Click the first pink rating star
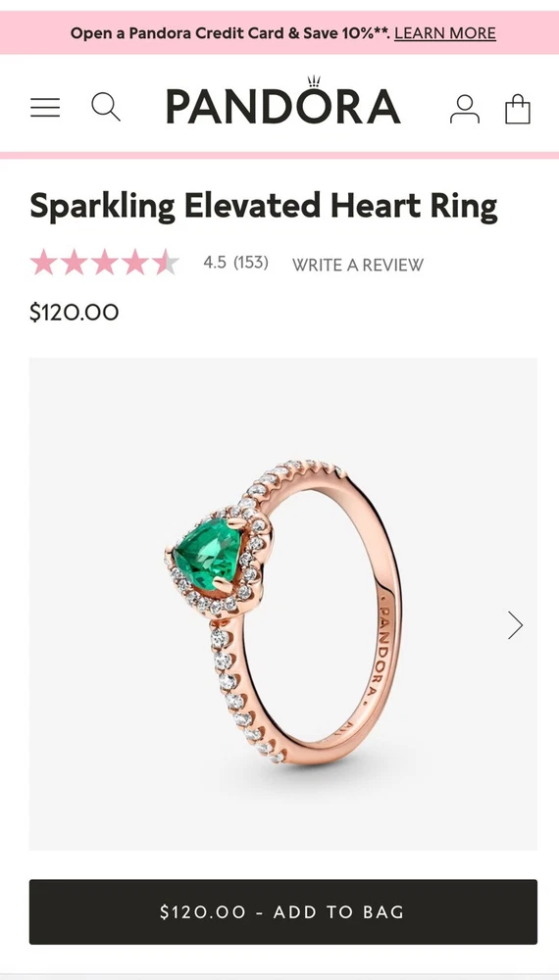 point(44,262)
